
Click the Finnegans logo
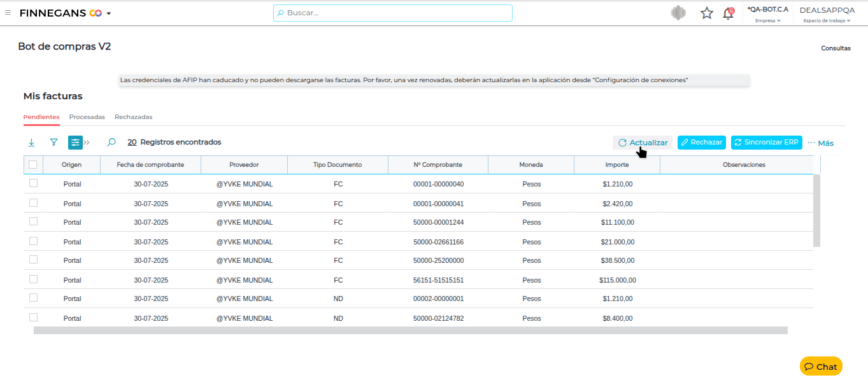click(60, 13)
